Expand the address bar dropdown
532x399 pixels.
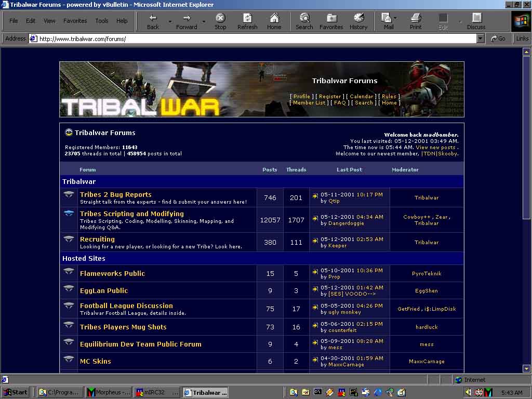481,38
